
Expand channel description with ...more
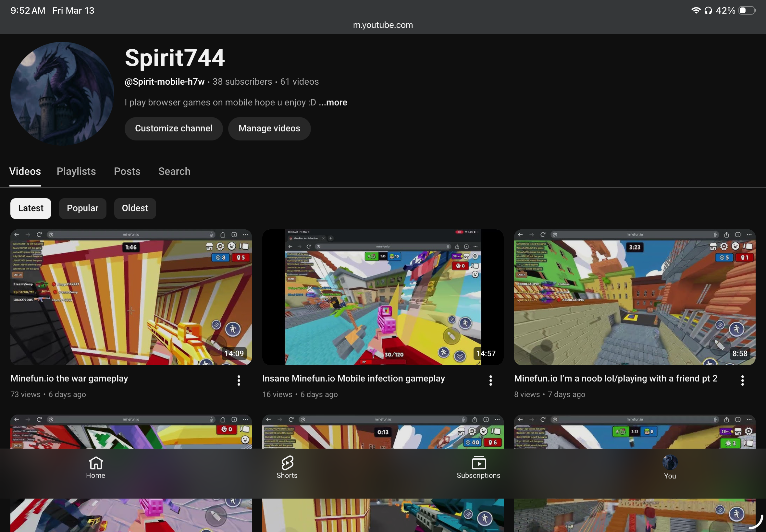[333, 102]
